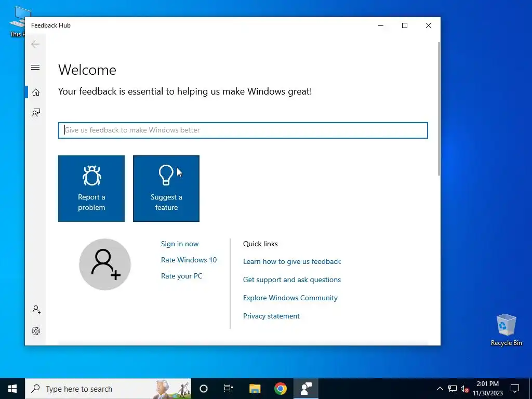Image resolution: width=532 pixels, height=399 pixels.
Task: Open the Rate your PC link
Action: [181, 276]
